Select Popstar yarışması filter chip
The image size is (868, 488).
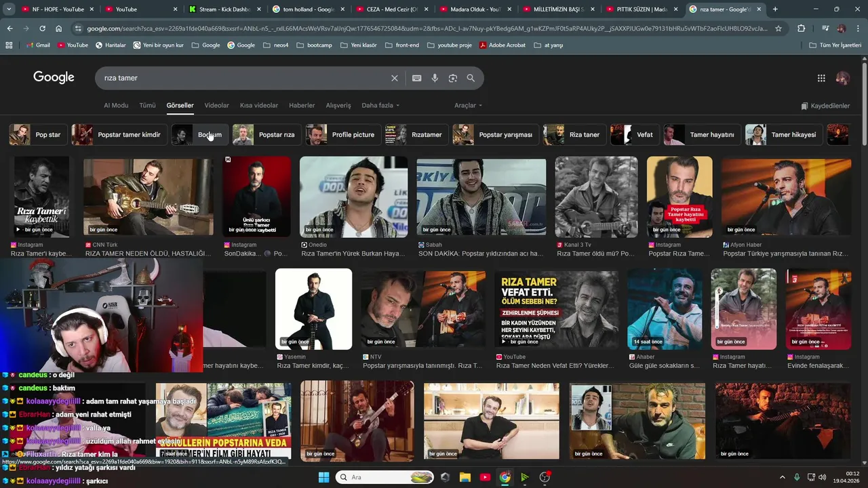(495, 135)
